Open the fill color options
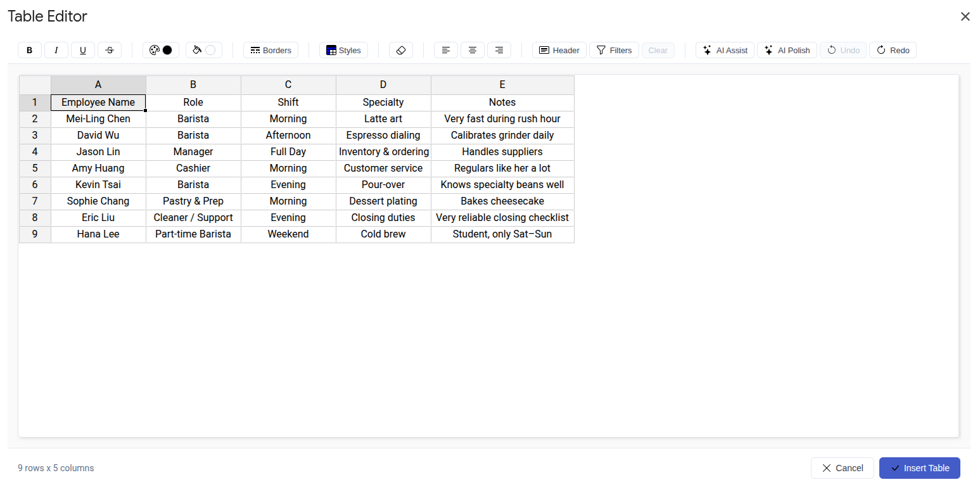The height and width of the screenshot is (494, 980). (203, 50)
